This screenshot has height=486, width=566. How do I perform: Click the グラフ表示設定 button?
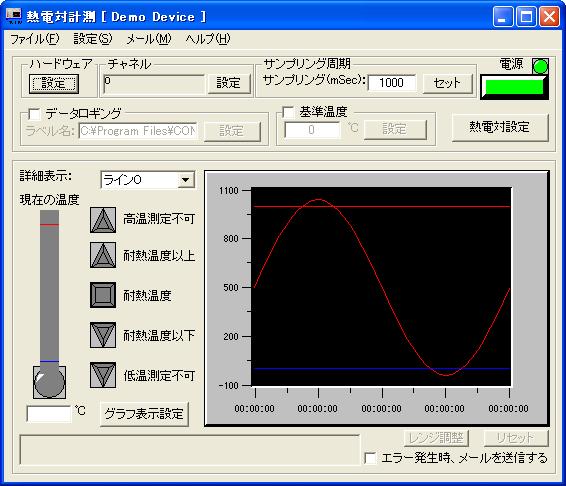144,414
